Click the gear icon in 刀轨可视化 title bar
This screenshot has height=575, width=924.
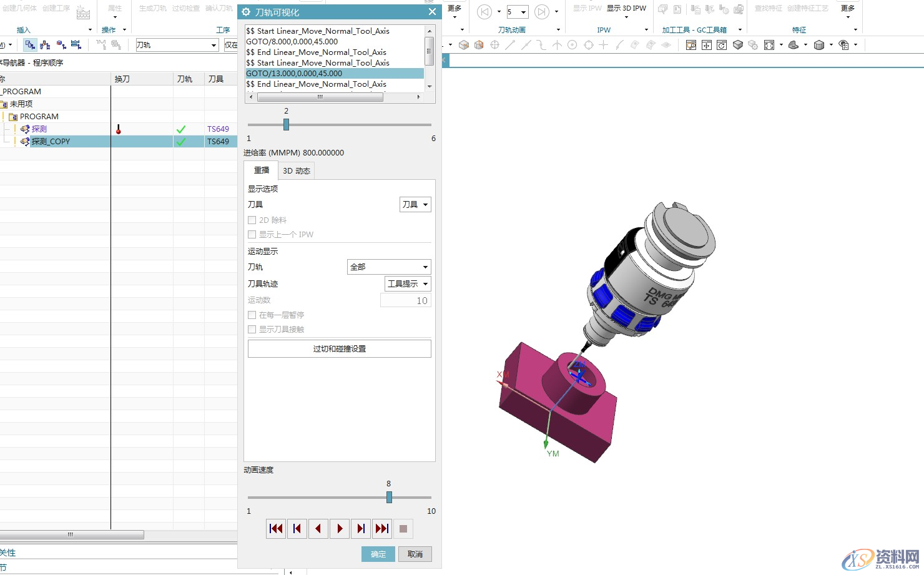(246, 12)
